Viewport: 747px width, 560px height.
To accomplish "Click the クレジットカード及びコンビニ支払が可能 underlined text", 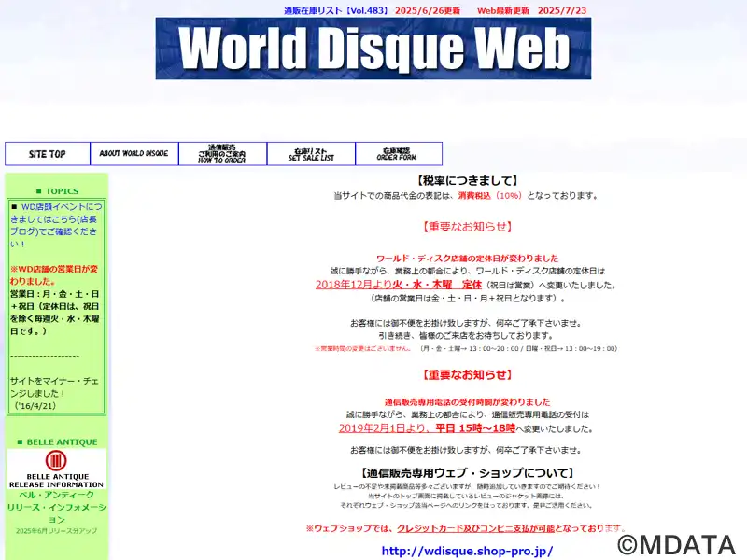I will tap(475, 528).
